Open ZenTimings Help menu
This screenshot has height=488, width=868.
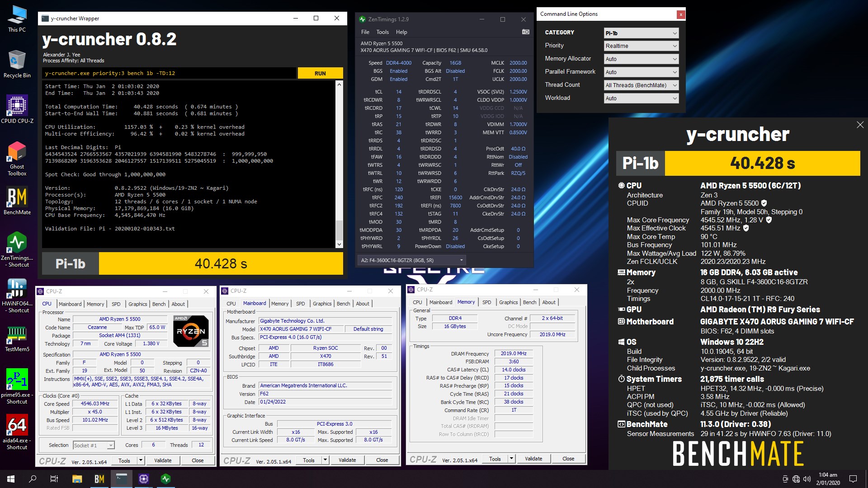pos(401,32)
